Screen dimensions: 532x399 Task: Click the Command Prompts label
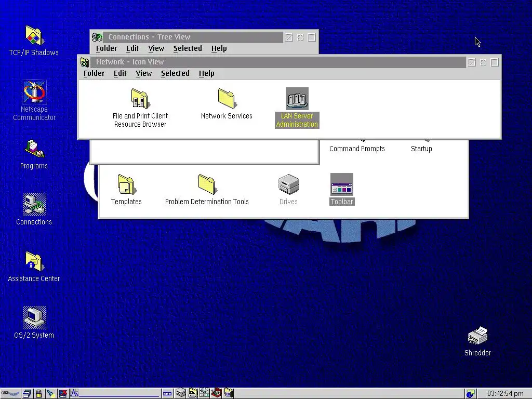click(x=357, y=149)
